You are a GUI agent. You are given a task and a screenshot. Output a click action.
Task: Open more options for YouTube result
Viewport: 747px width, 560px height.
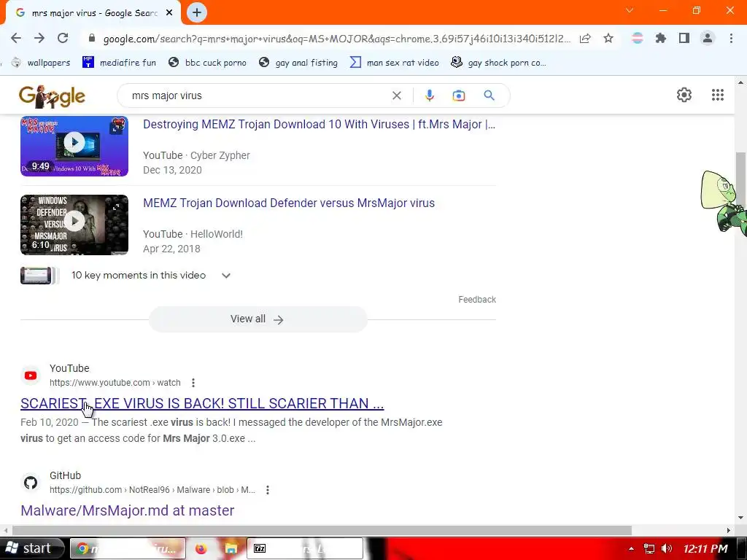point(193,382)
